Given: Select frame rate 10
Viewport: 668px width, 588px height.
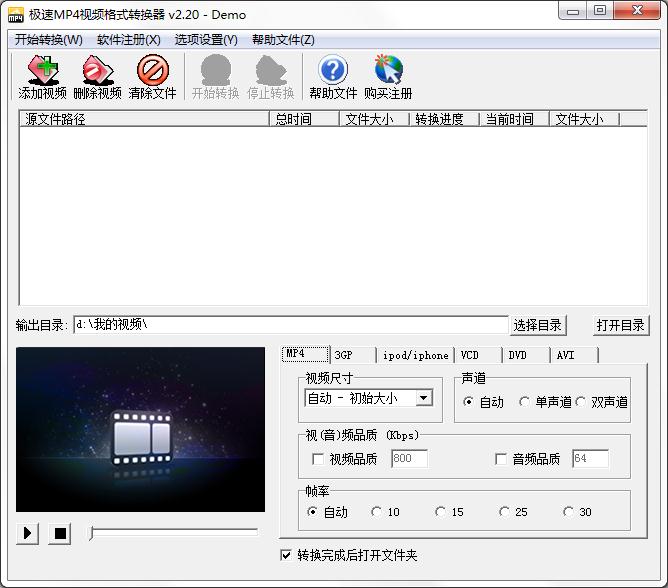Looking at the screenshot, I should point(376,512).
